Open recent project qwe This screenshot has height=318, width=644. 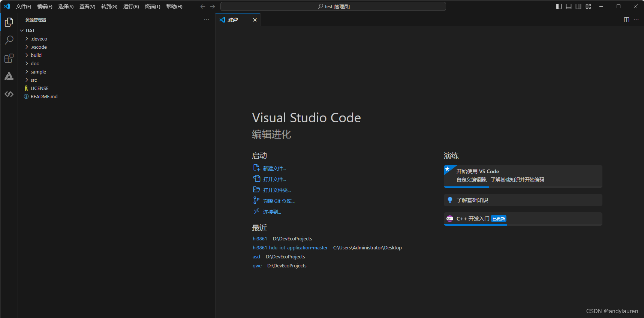point(257,265)
